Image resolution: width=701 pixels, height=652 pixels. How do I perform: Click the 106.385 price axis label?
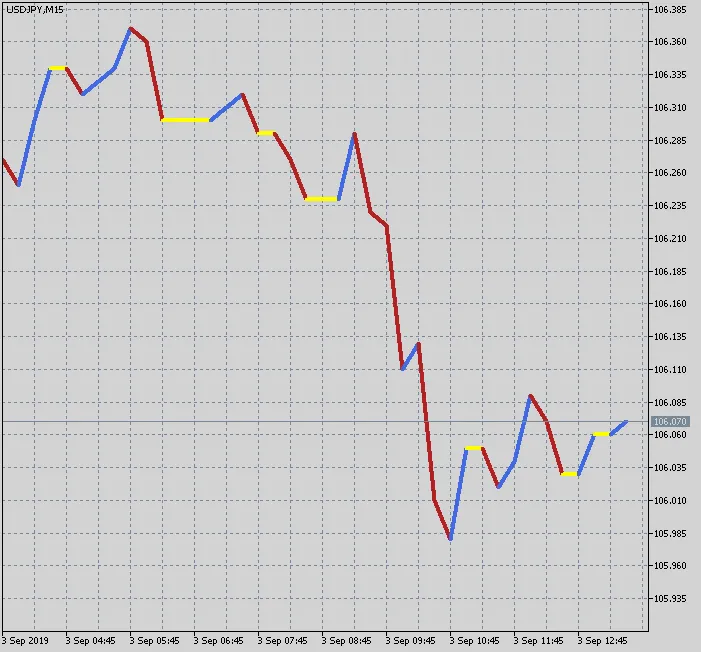coord(670,10)
